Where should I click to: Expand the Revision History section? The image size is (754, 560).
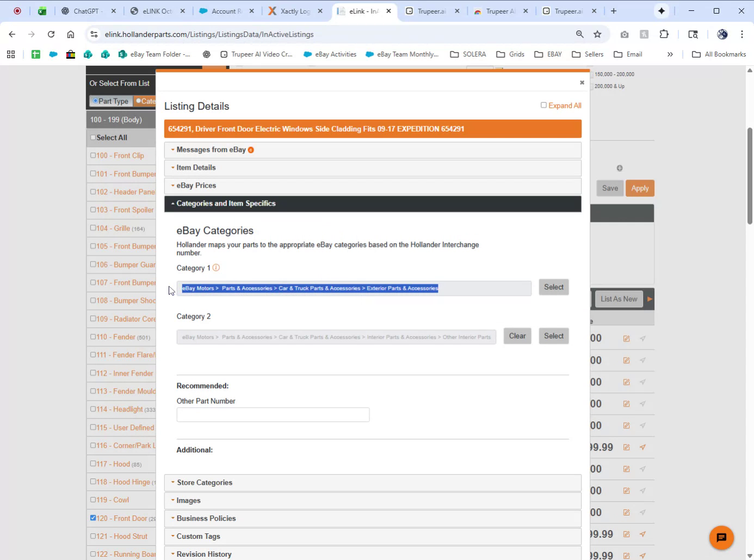click(373, 553)
